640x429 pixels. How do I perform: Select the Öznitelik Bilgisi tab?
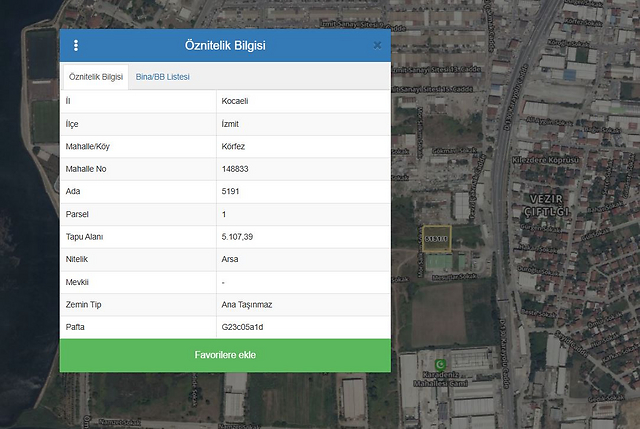pyautogui.click(x=96, y=77)
